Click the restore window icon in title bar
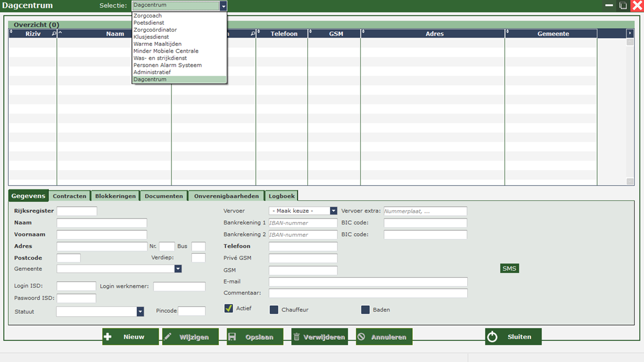The image size is (644, 362). (x=623, y=5)
